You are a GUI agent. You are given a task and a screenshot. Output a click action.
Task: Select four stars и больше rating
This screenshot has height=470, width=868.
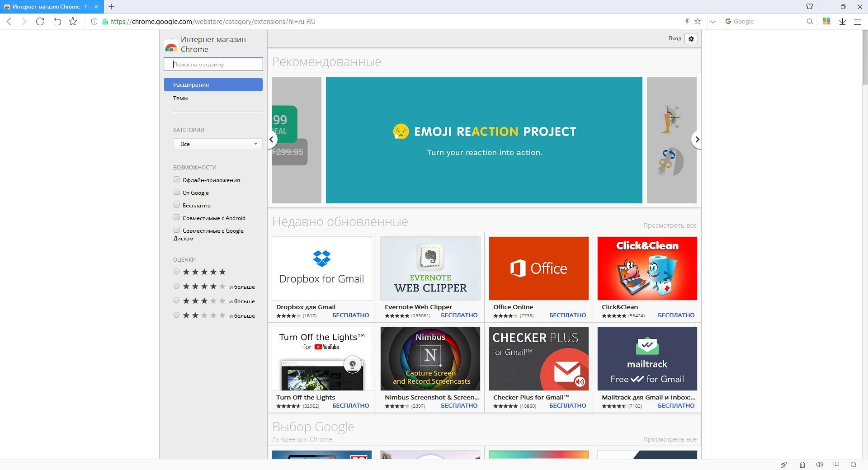[177, 286]
